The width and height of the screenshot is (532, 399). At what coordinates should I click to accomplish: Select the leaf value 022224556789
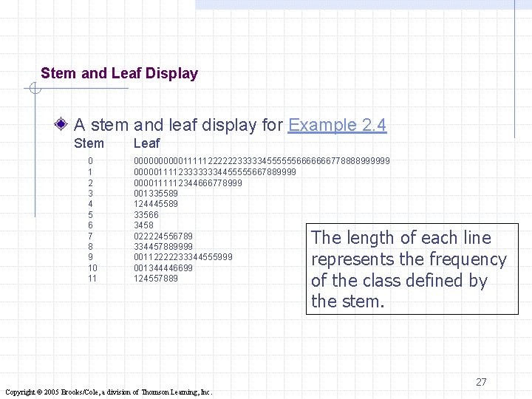click(x=163, y=236)
